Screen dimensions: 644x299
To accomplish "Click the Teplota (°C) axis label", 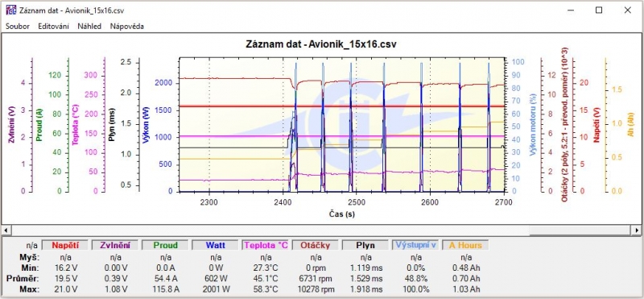I will point(75,125).
